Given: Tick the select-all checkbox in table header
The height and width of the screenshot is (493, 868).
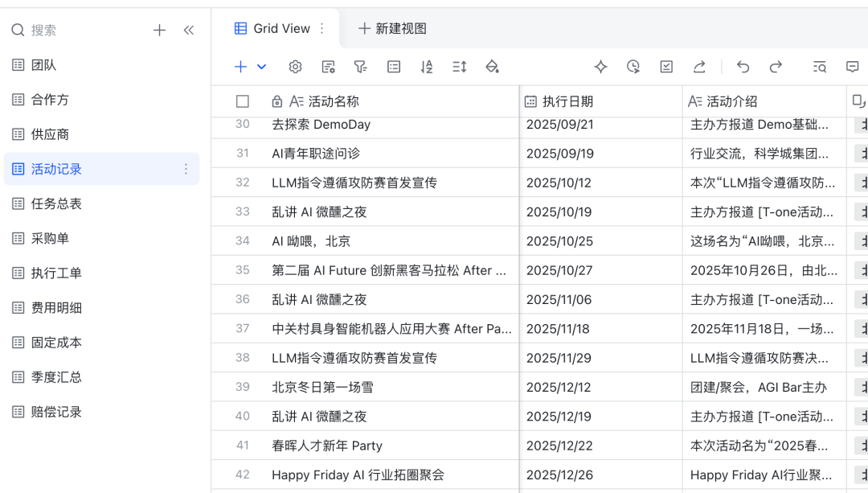Looking at the screenshot, I should pyautogui.click(x=243, y=101).
